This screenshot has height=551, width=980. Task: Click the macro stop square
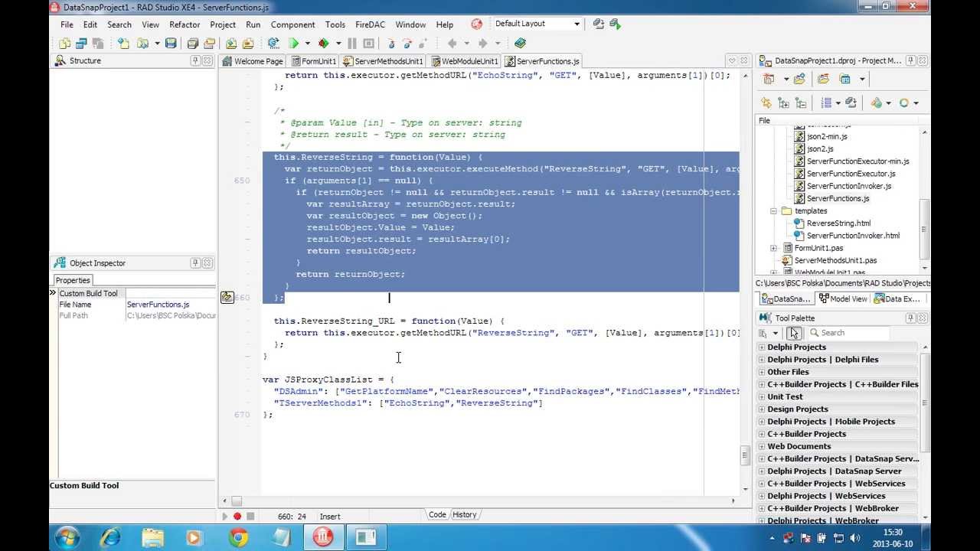pos(250,517)
